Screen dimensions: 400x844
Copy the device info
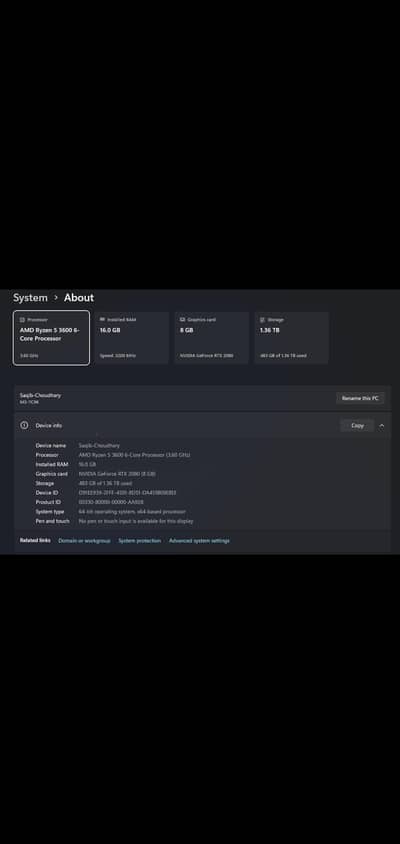[357, 426]
